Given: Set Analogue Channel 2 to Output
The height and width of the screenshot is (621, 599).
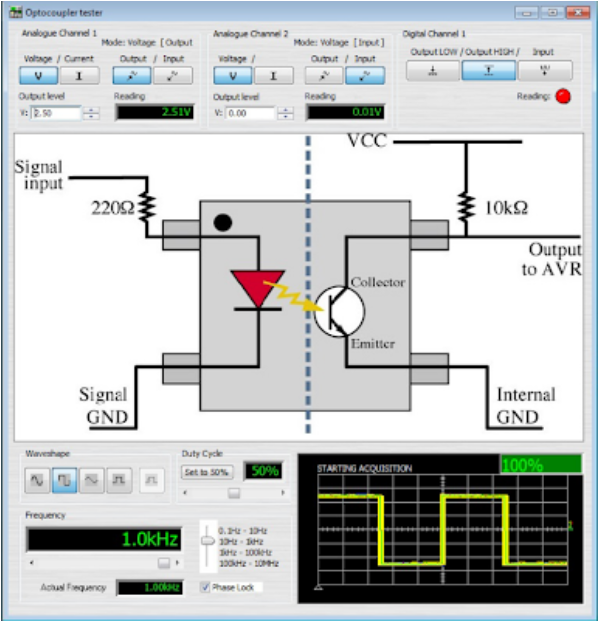Looking at the screenshot, I should tap(324, 75).
